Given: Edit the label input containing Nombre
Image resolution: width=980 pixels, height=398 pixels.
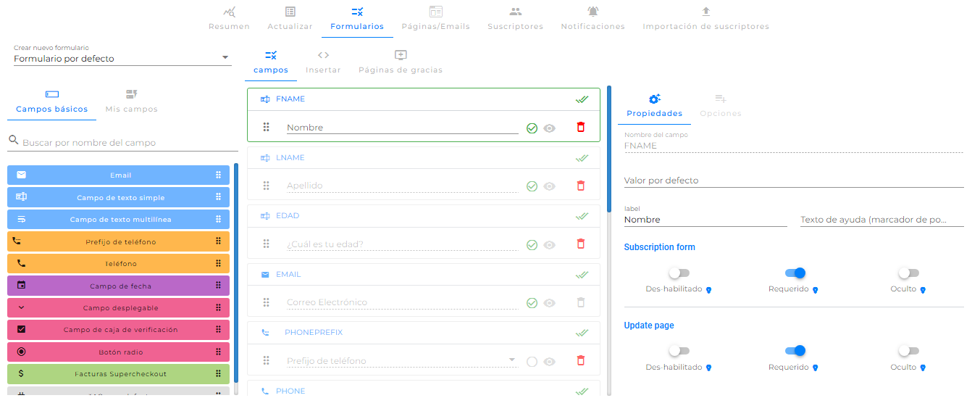Looking at the screenshot, I should coord(705,220).
